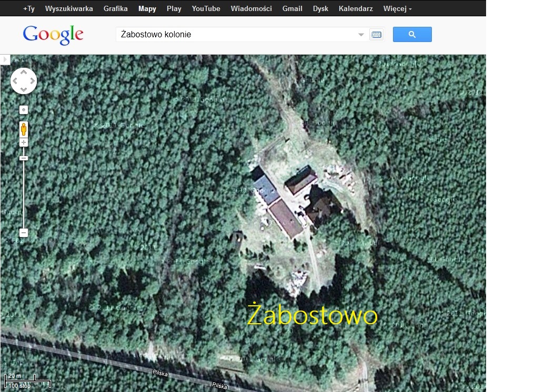Open Kalendarz from the top bar

[356, 8]
